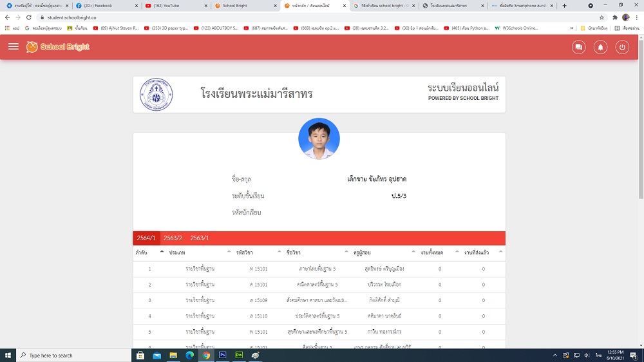Viewport: 644px width, 362px height.
Task: Go back in browser history
Action: pyautogui.click(x=7, y=17)
